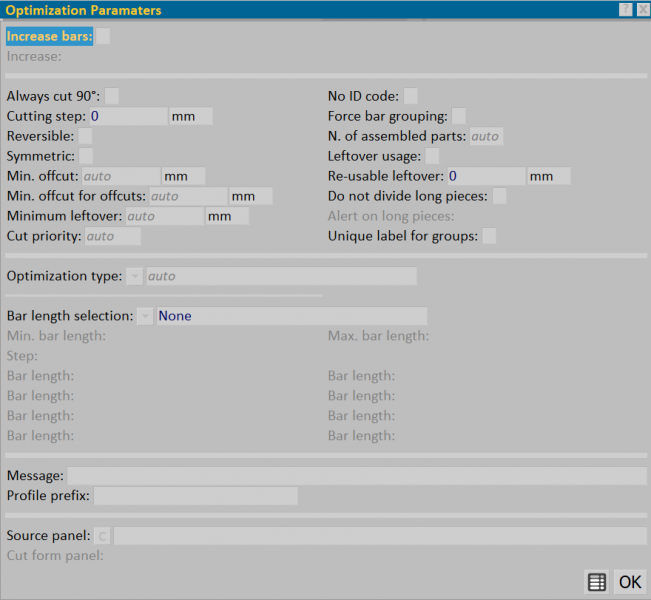Close the Optimization Parameters dialog
The height and width of the screenshot is (600, 651).
click(x=644, y=9)
